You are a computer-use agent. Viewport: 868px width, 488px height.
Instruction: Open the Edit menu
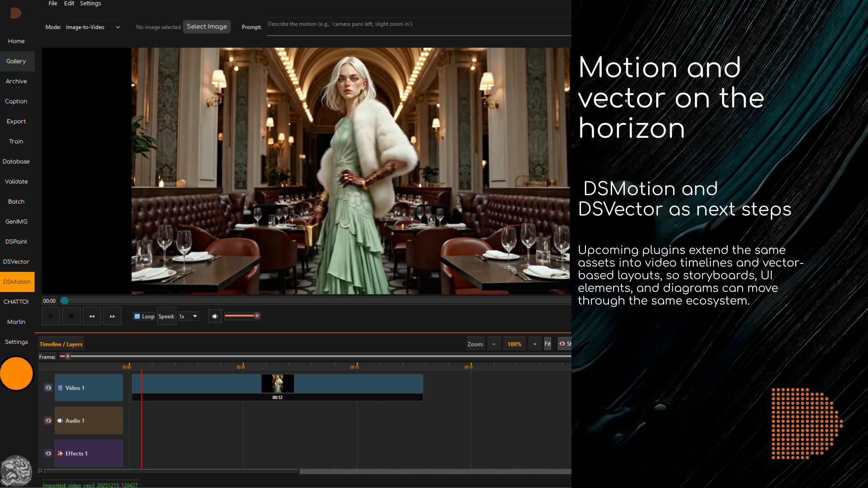coord(69,3)
